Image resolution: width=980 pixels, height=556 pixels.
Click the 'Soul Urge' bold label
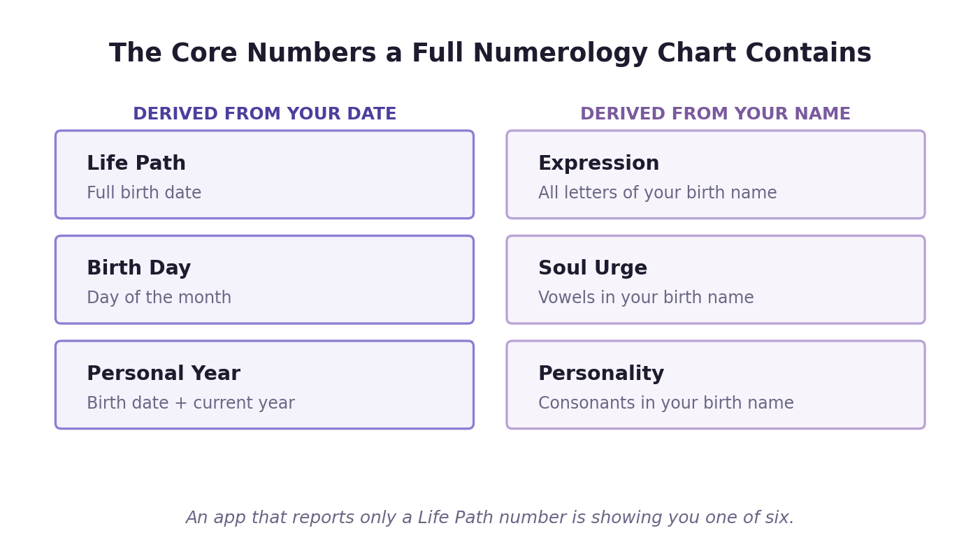pyautogui.click(x=593, y=269)
